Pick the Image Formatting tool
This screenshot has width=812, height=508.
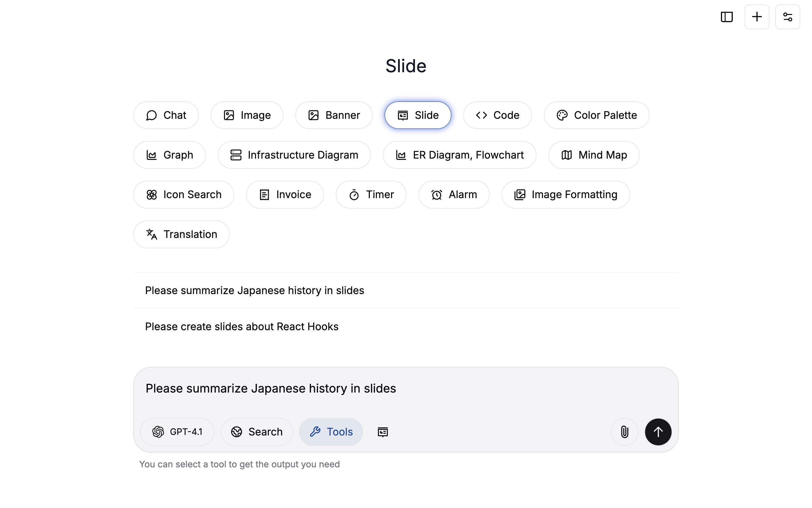(565, 194)
